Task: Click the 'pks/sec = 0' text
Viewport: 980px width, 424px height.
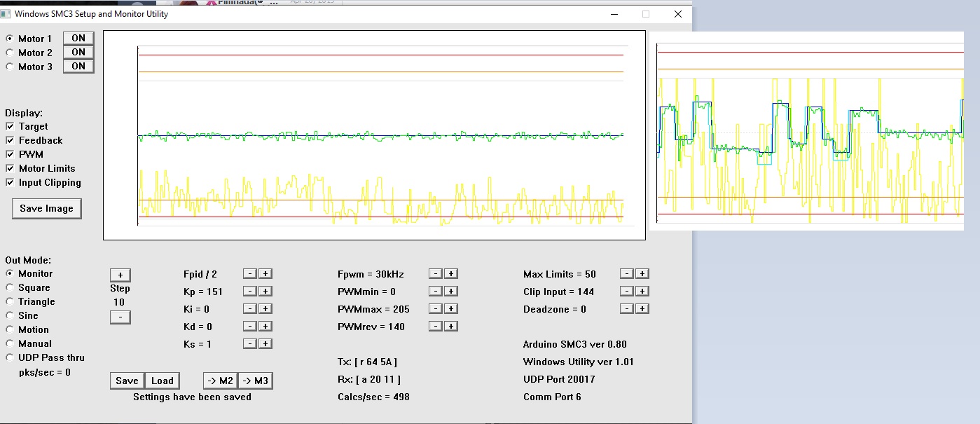Action: [x=45, y=373]
